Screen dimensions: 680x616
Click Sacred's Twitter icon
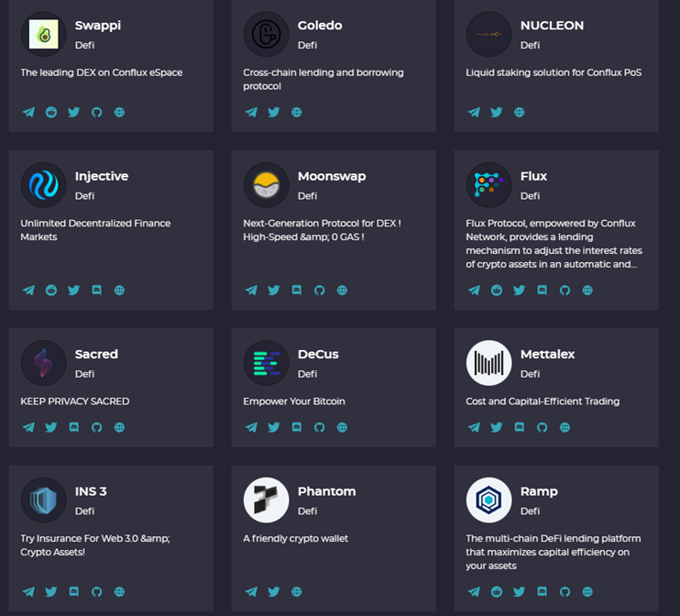pos(51,427)
